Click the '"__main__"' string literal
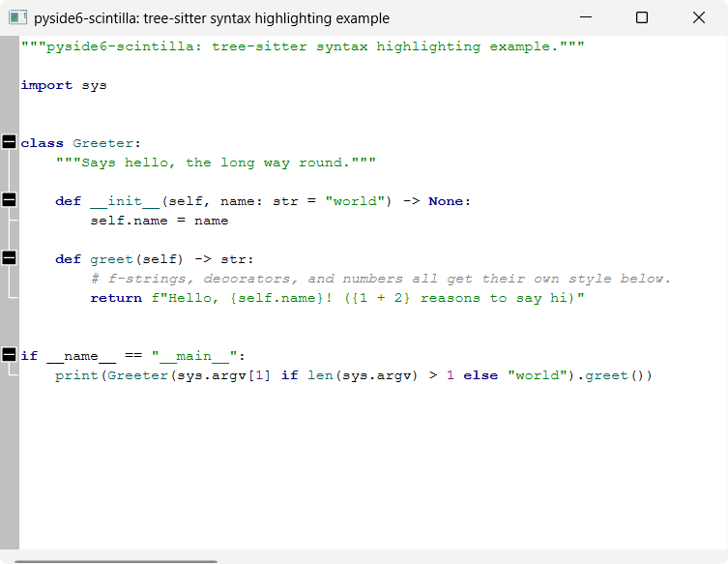 194,356
